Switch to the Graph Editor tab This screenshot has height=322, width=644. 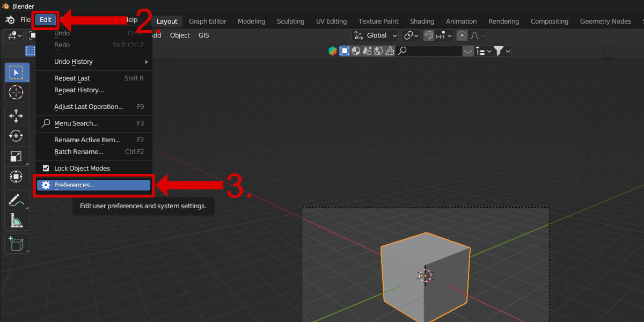coord(208,21)
